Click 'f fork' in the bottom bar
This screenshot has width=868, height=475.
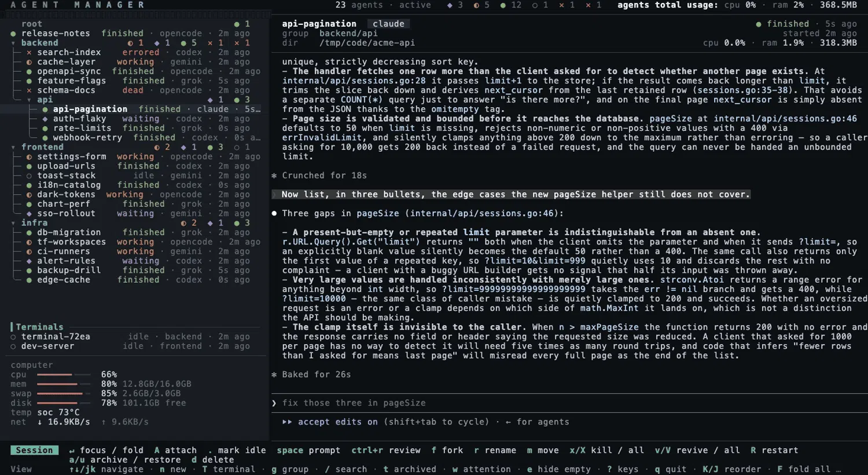coord(447,450)
